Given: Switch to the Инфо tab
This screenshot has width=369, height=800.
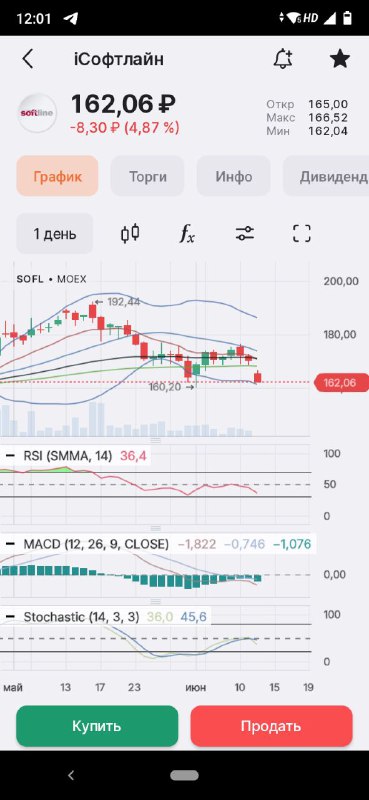Looking at the screenshot, I should tap(234, 177).
